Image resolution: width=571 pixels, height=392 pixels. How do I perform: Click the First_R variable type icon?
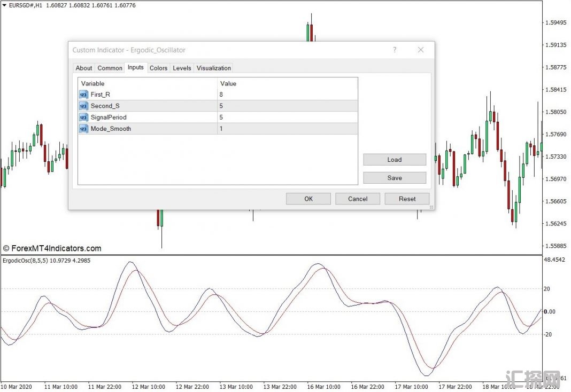83,95
